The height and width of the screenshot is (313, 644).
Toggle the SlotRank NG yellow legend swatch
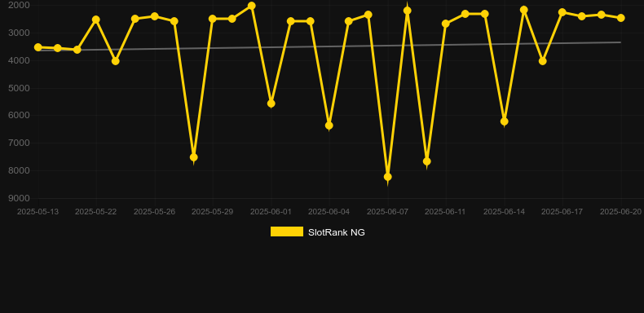tap(287, 231)
